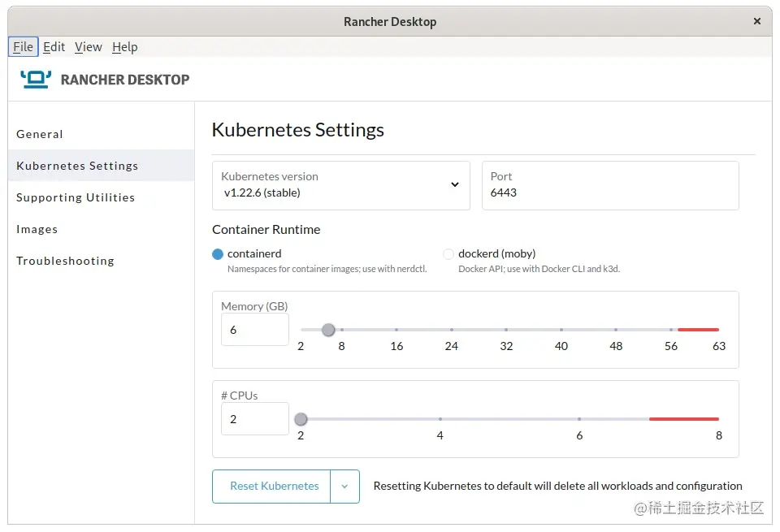Open the Edit menu

(54, 47)
